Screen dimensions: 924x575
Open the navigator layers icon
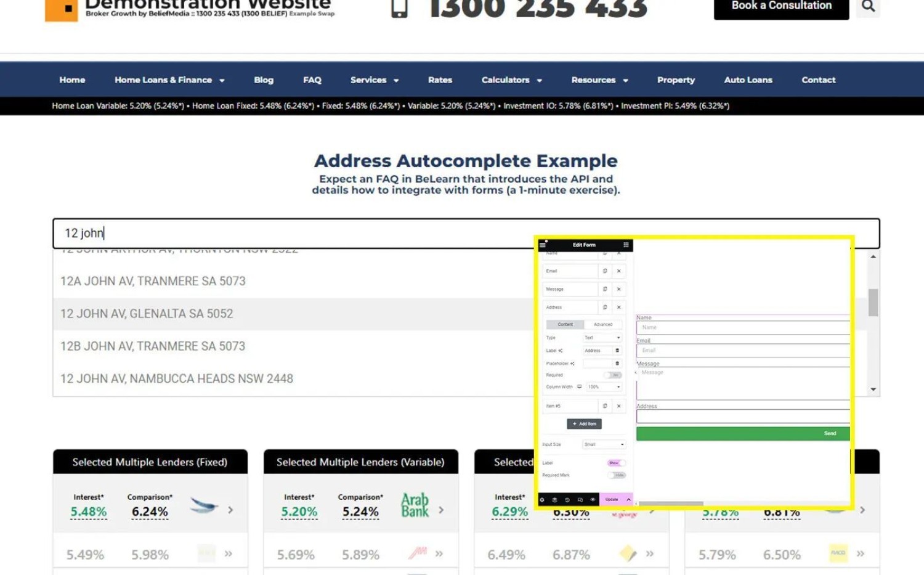554,500
